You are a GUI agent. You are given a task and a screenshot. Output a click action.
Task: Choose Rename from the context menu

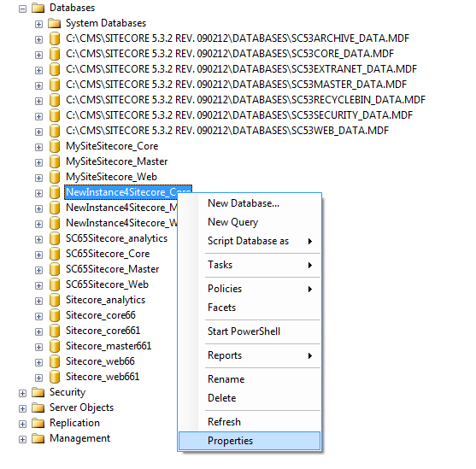[x=250, y=379]
